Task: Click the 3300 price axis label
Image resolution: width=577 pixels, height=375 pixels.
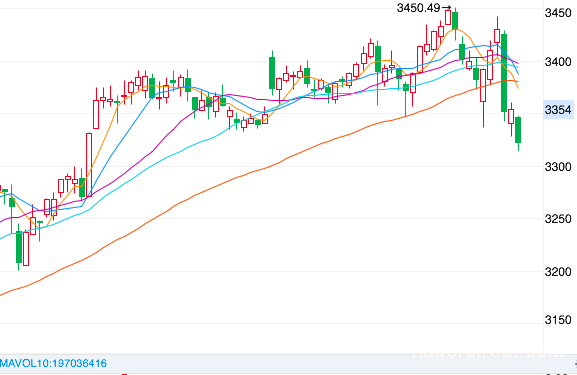Action: (558, 167)
